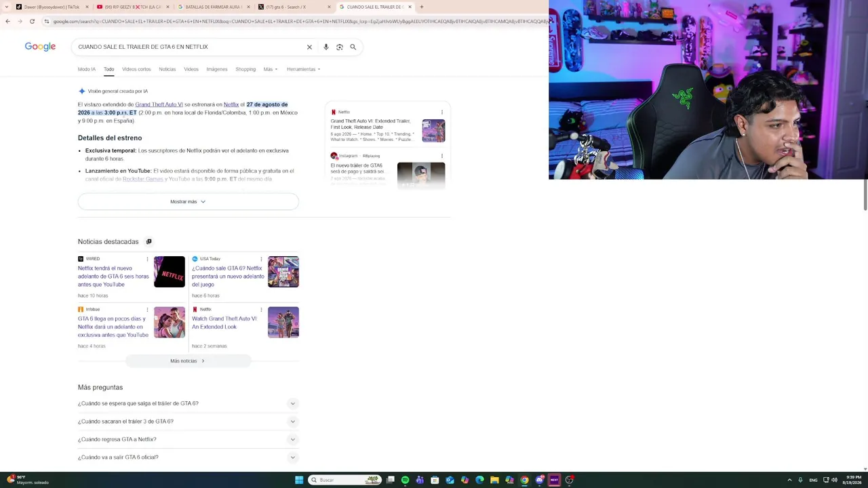
Task: Open a new browser tab with plus icon
Action: 421,7
